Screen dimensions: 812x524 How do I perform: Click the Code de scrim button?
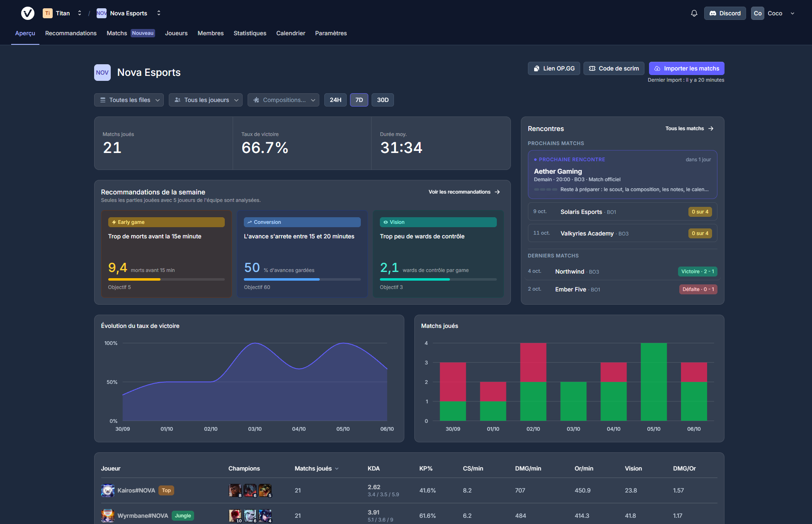(614, 68)
